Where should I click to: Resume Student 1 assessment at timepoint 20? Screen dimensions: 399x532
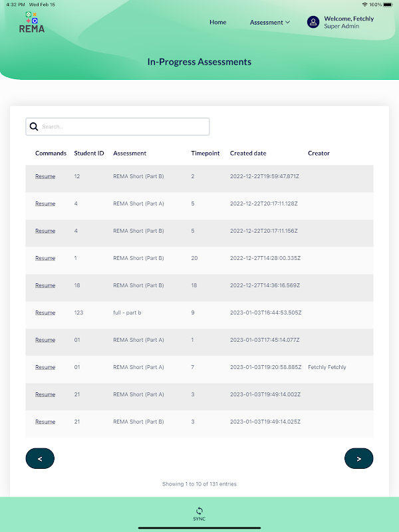(45, 258)
